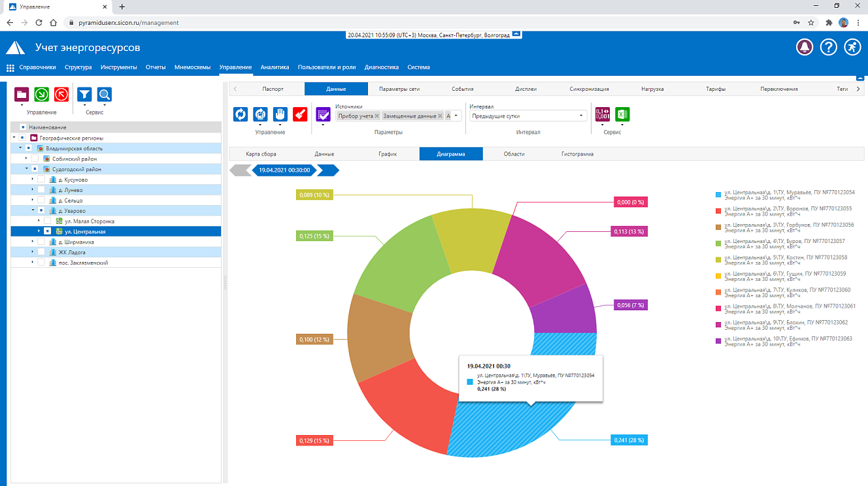Toggle checkbox for Собинский район
Screen dimensions: 868x486
(35, 159)
